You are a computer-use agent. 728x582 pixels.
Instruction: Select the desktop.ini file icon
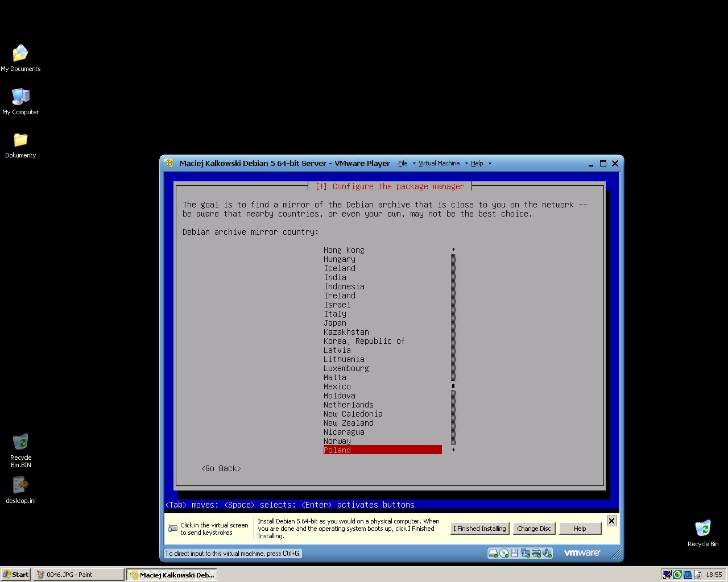coord(20,490)
